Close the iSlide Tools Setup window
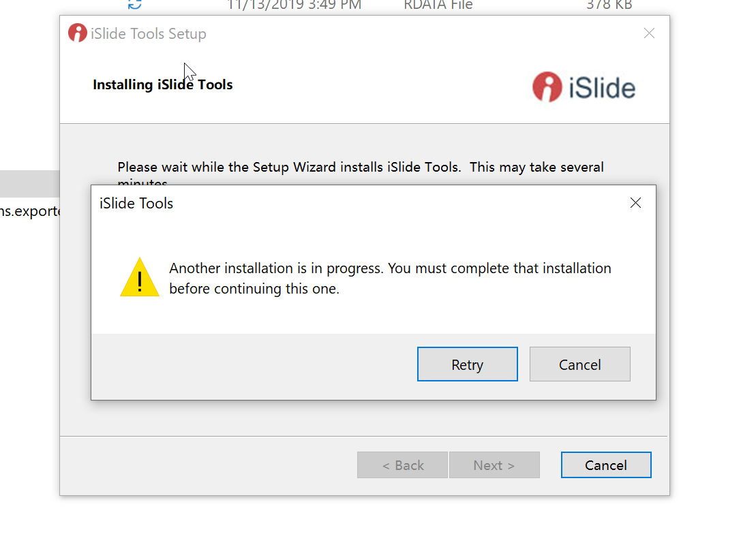Screen dimensions: 756x549 [x=649, y=33]
